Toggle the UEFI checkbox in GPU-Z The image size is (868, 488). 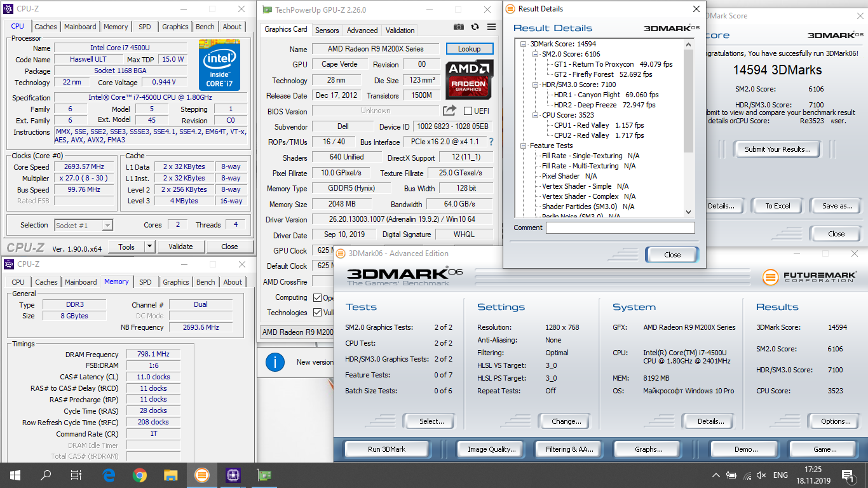tap(468, 111)
